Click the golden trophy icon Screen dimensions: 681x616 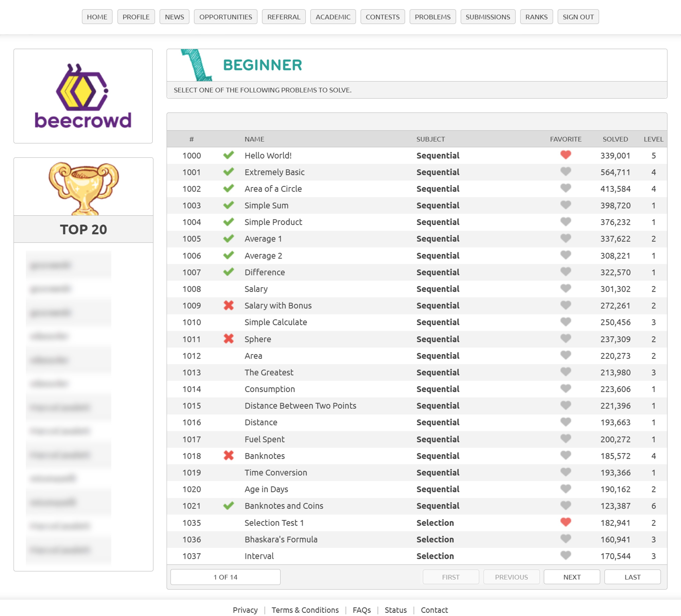click(x=83, y=188)
